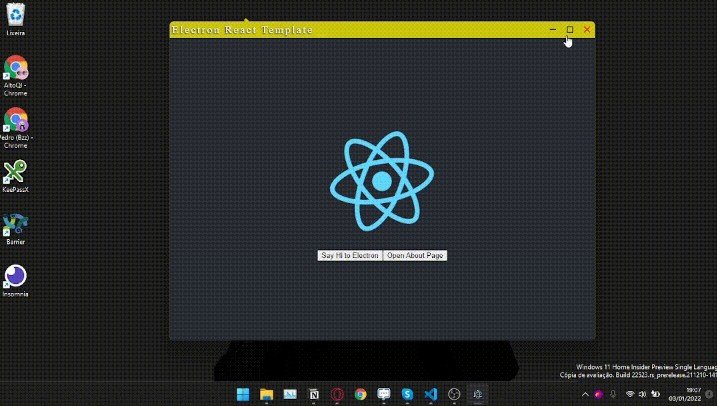Open Opera browser from the taskbar
The height and width of the screenshot is (406, 717).
tap(337, 394)
